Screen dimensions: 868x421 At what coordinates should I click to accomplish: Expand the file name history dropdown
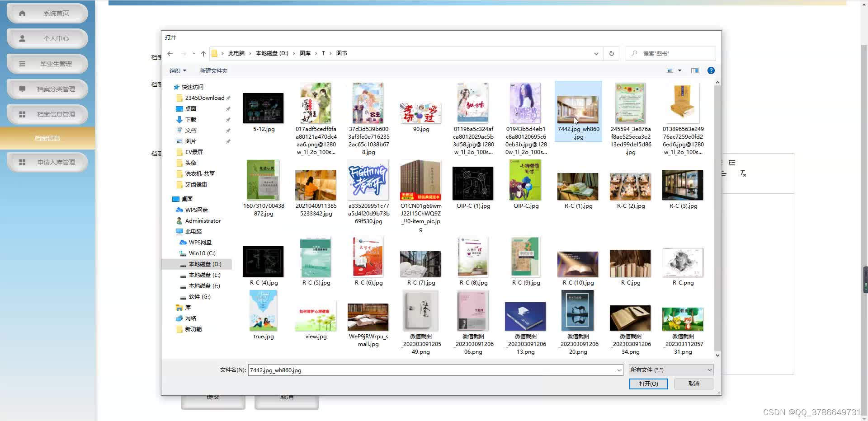(x=619, y=370)
